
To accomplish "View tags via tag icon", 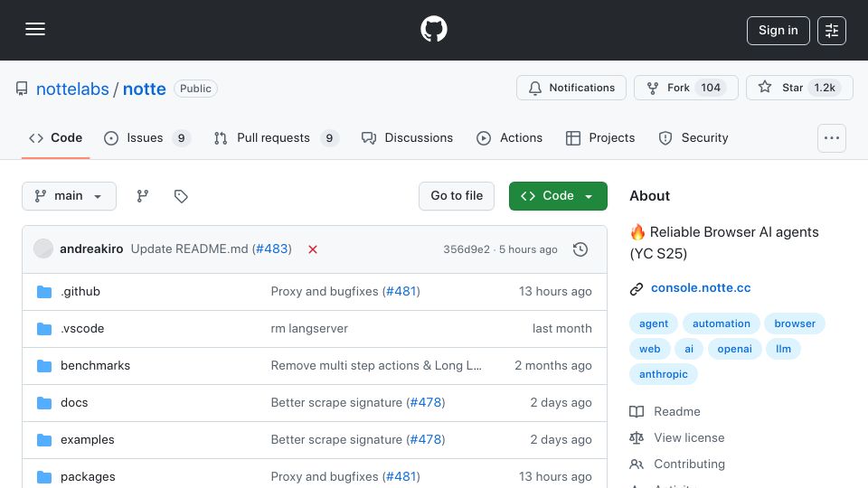I will (x=181, y=196).
